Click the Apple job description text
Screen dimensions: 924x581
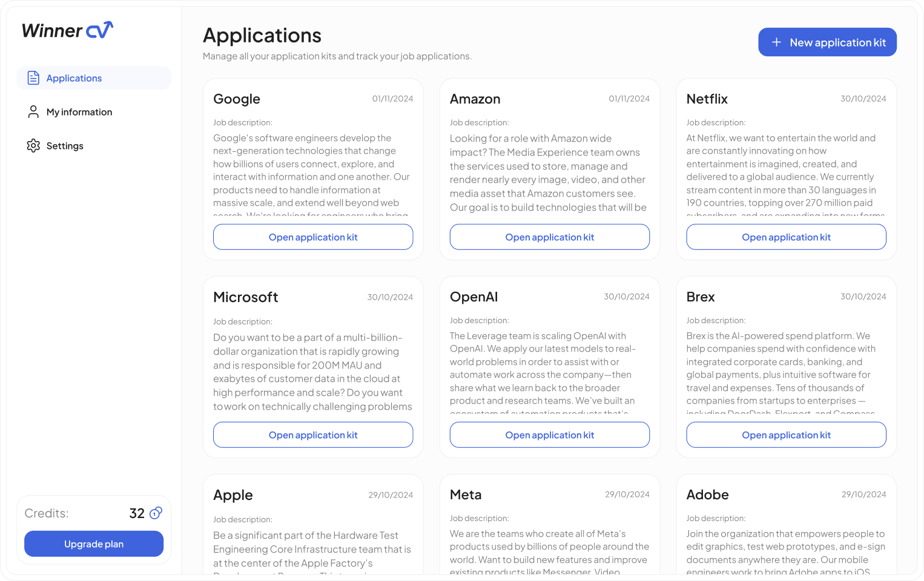pos(312,551)
